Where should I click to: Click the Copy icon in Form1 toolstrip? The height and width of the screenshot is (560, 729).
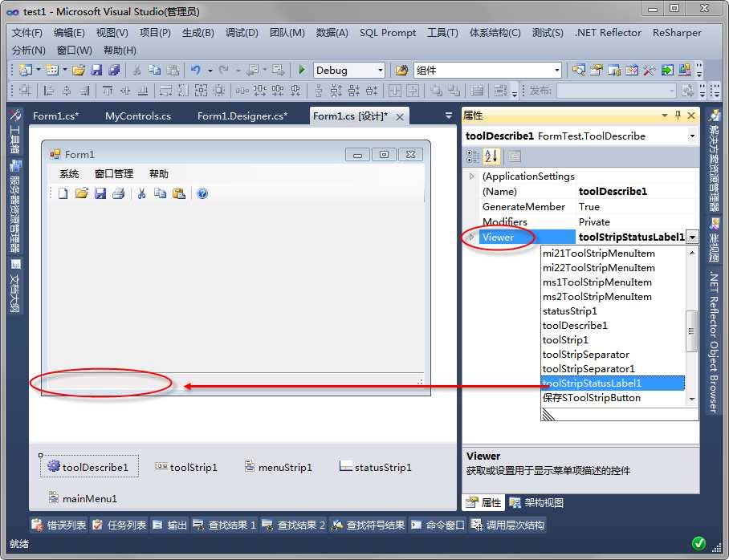(x=160, y=193)
